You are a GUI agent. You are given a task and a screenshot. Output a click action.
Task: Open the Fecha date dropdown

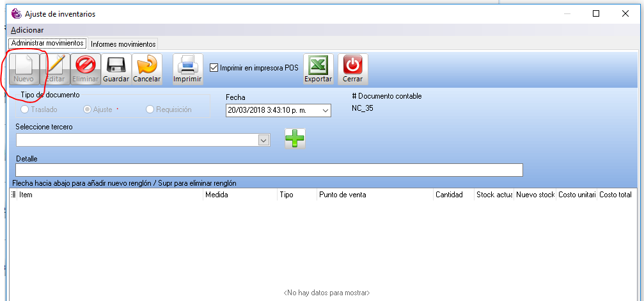point(326,110)
